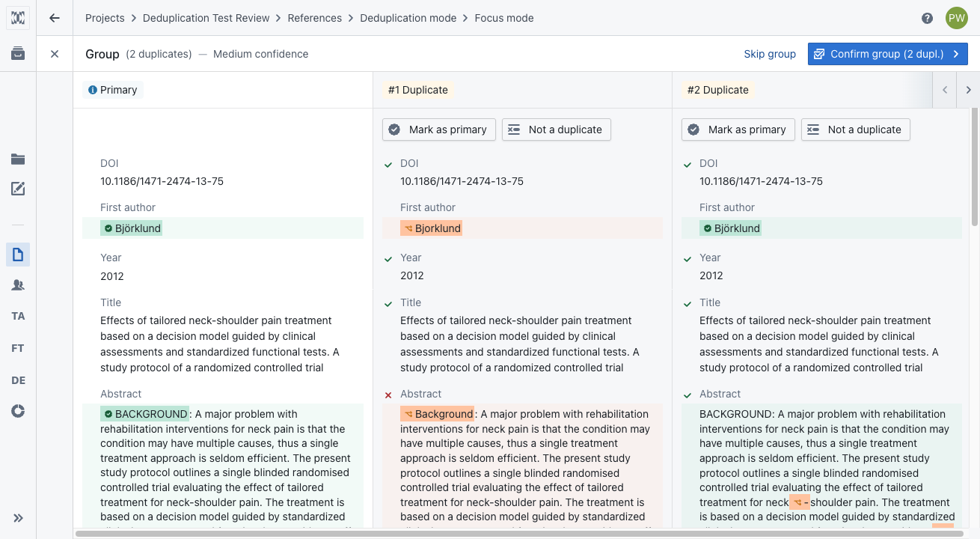This screenshot has width=980, height=539.
Task: Open the TA screening tab
Action: [x=18, y=316]
